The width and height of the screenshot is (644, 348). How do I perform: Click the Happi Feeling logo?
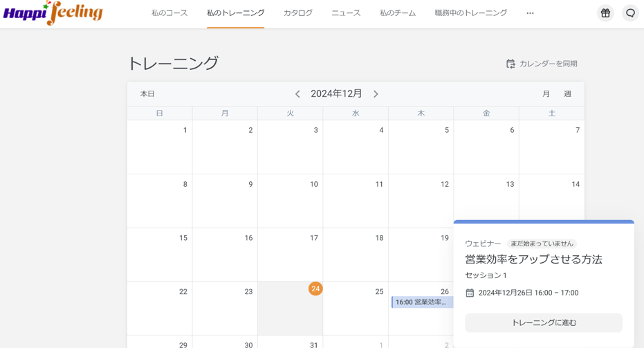(x=53, y=13)
